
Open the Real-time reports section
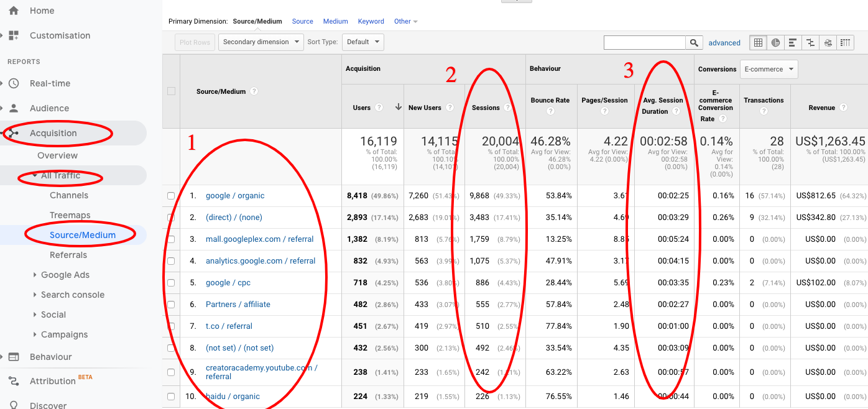pyautogui.click(x=50, y=83)
